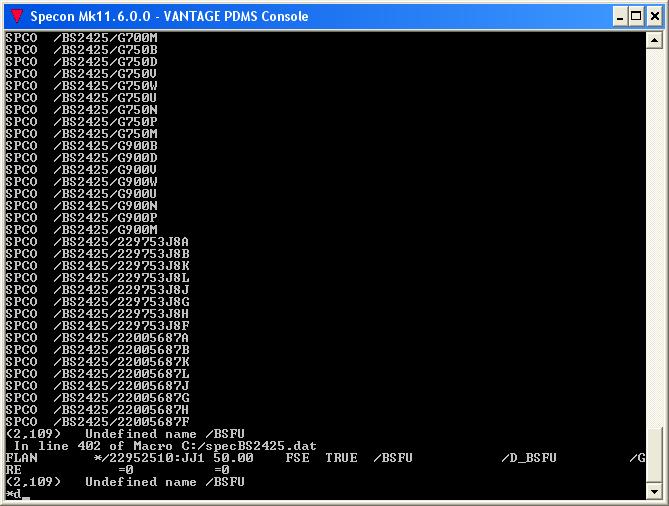
Task: Select line /BS2425/229753J8H
Action: (97, 314)
